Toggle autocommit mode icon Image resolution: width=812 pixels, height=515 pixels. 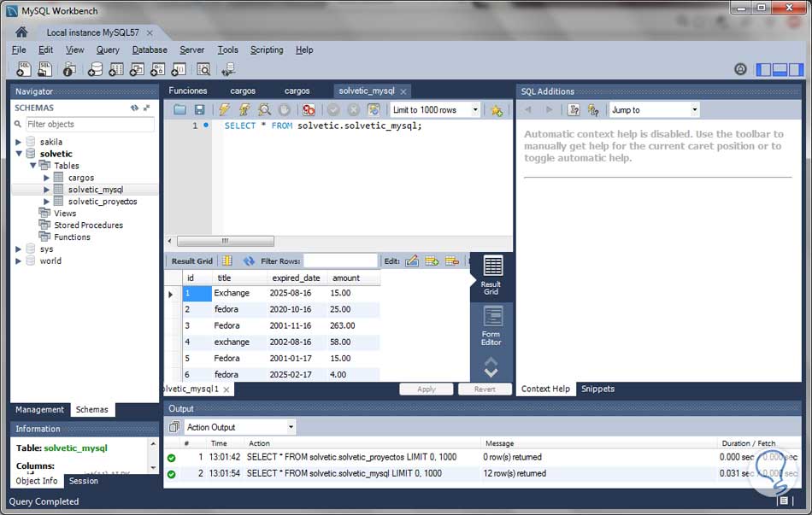374,109
